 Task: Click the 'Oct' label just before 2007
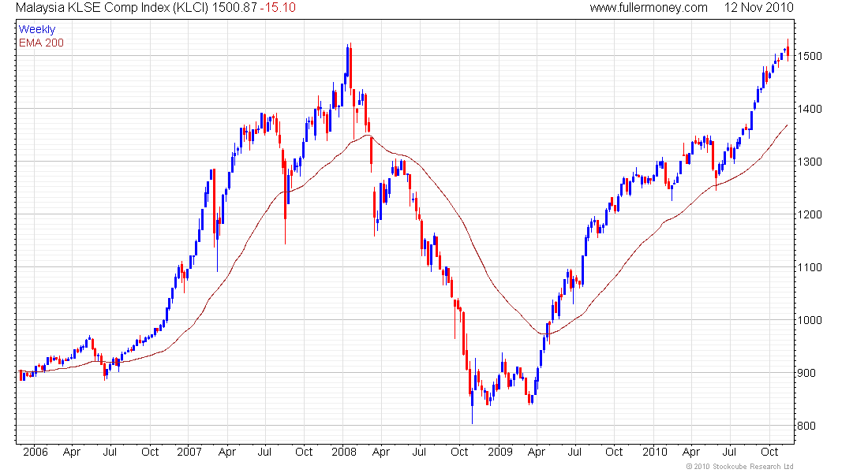[x=150, y=452]
